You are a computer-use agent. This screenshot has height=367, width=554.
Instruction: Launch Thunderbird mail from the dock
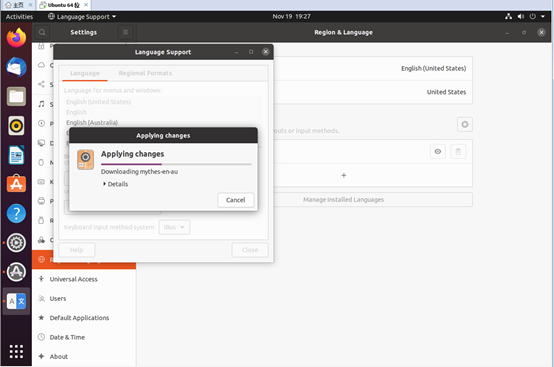[16, 67]
